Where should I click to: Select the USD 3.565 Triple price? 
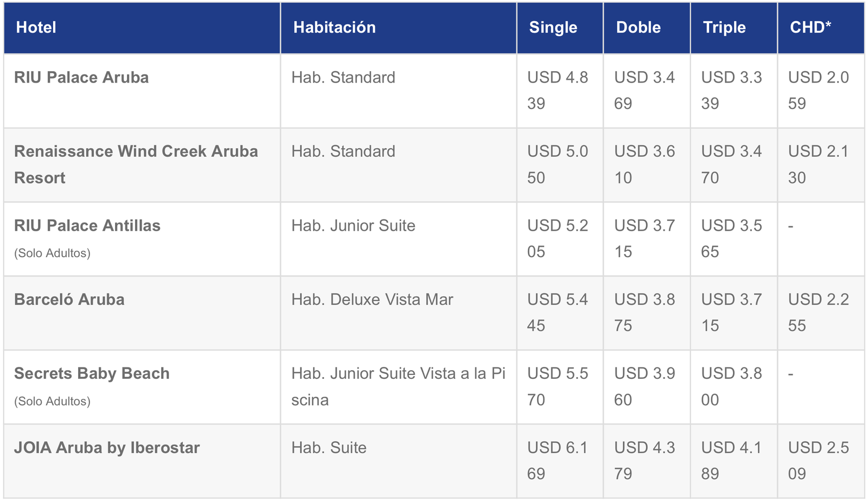pyautogui.click(x=731, y=239)
